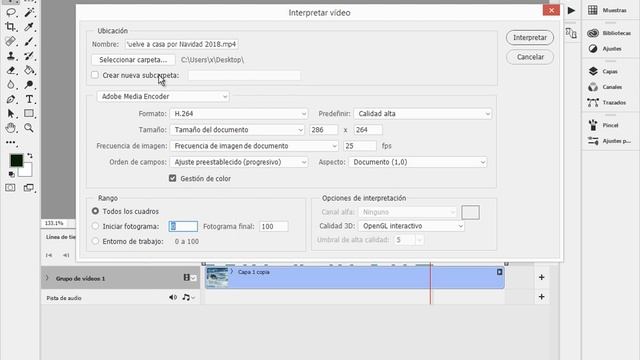Viewport: 640px width, 360px height.
Task: Select the Iniciar fotograma radio button
Action: coord(96,226)
